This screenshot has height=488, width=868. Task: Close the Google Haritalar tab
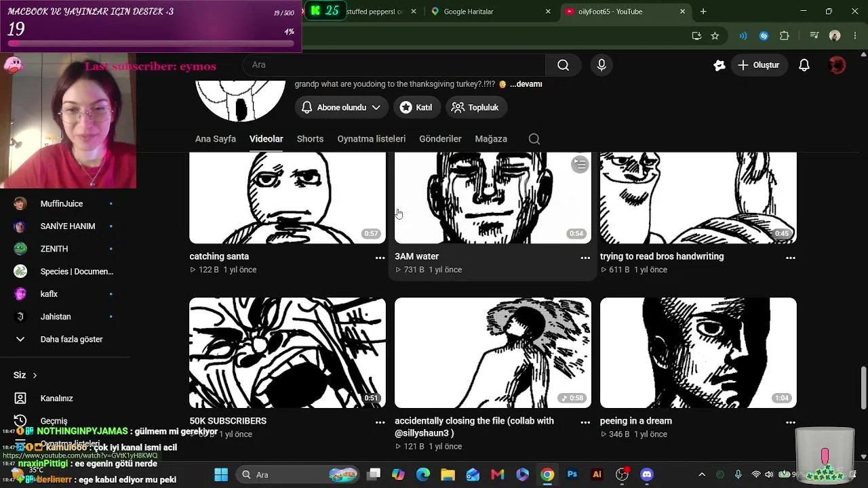(548, 12)
